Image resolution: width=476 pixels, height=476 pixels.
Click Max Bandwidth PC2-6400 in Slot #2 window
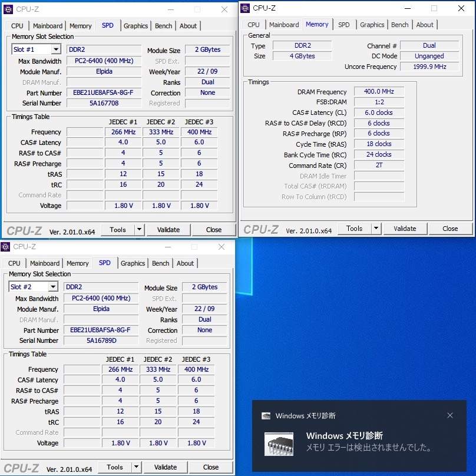tap(101, 298)
